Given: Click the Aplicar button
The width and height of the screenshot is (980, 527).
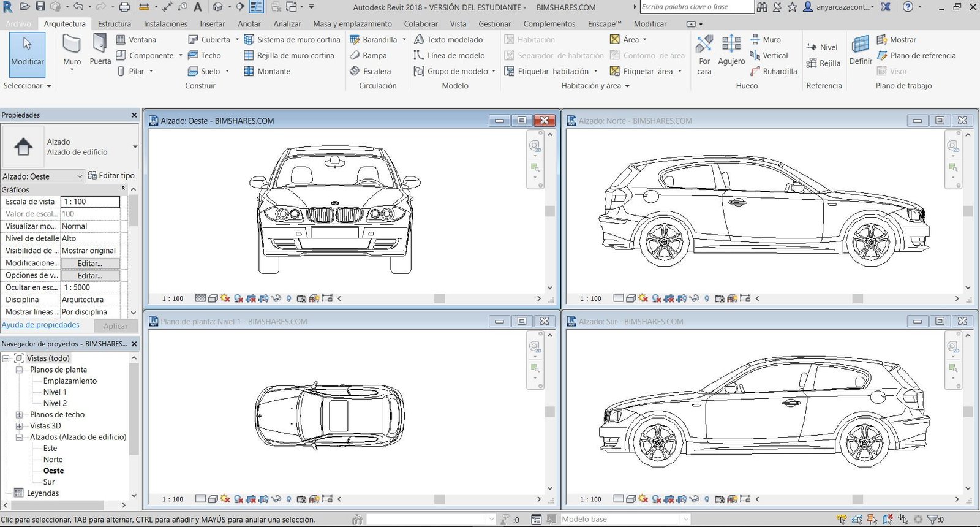Looking at the screenshot, I should pyautogui.click(x=116, y=326).
